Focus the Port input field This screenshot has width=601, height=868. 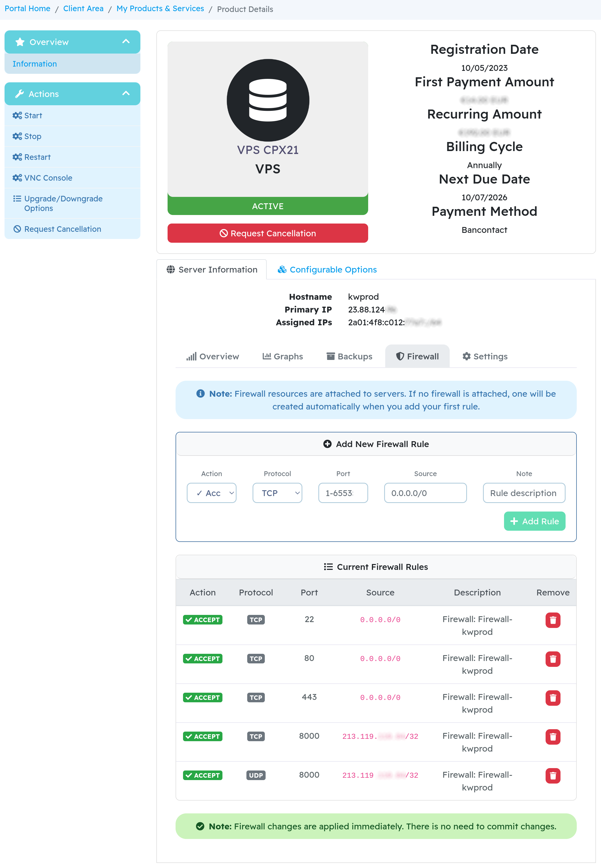coord(343,493)
